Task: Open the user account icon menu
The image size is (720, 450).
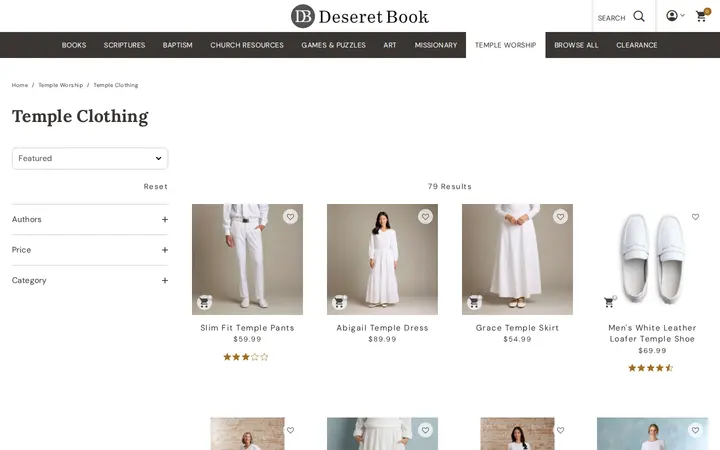Action: click(671, 16)
